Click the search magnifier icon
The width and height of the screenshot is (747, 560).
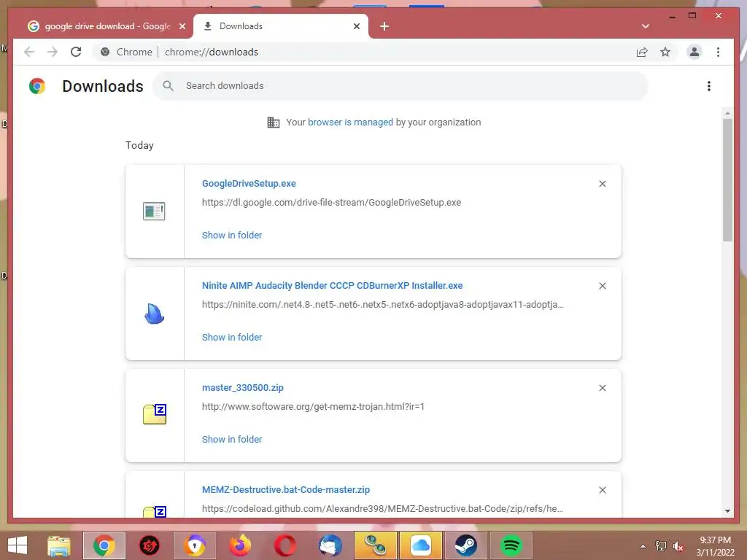pyautogui.click(x=168, y=86)
